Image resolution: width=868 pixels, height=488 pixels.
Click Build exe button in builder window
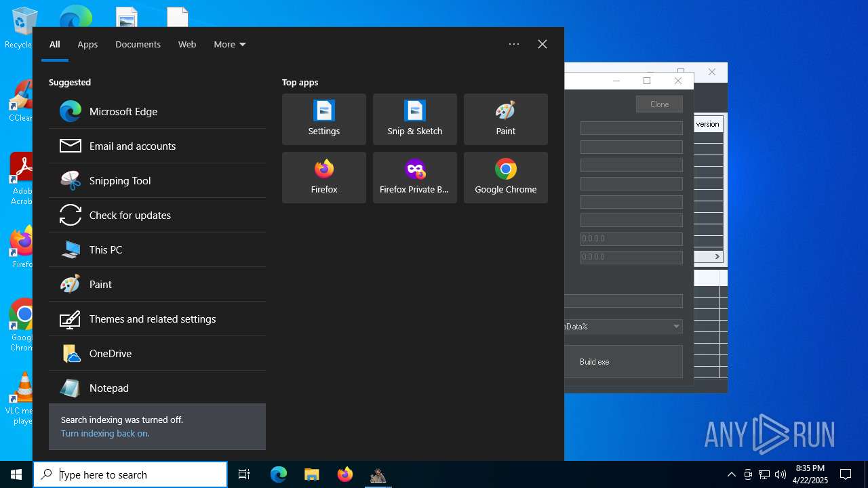pos(623,361)
